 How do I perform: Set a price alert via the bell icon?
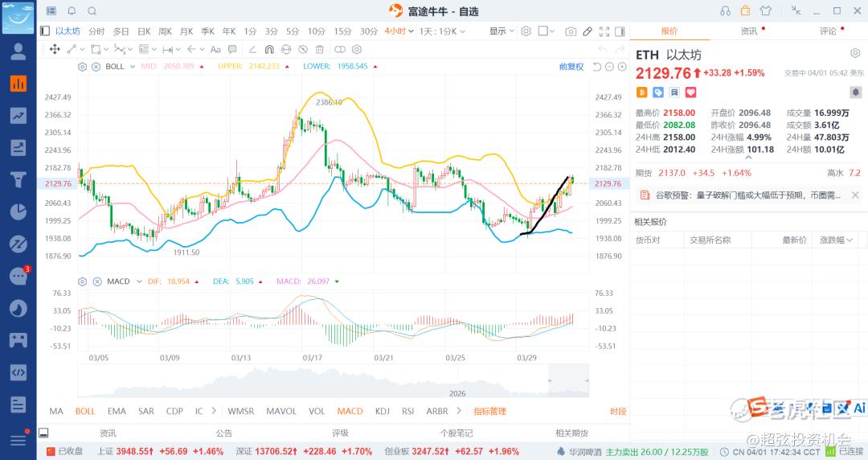[x=855, y=92]
